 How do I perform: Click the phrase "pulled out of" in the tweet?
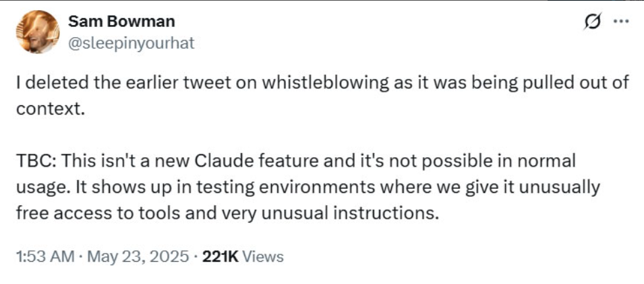click(x=582, y=84)
